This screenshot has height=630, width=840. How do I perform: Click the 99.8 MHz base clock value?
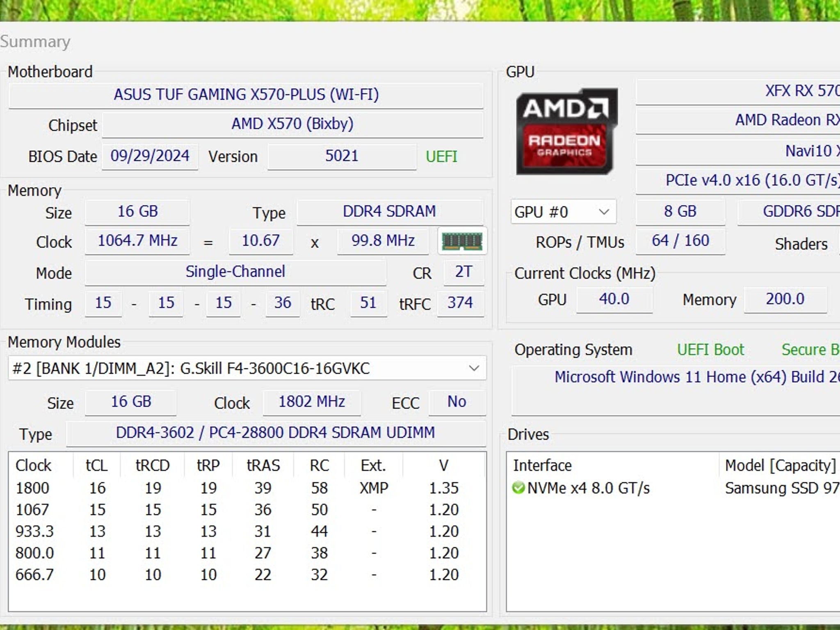coord(383,241)
